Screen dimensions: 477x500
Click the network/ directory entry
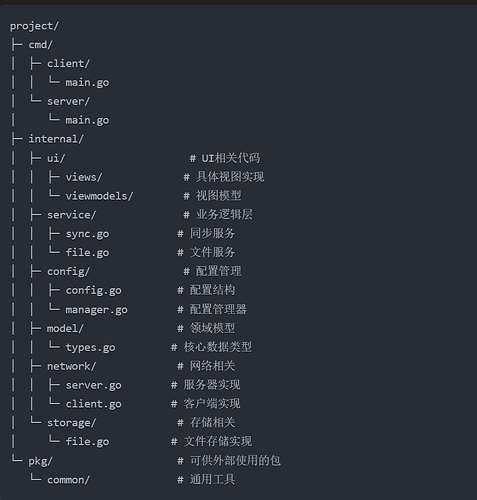[71, 366]
